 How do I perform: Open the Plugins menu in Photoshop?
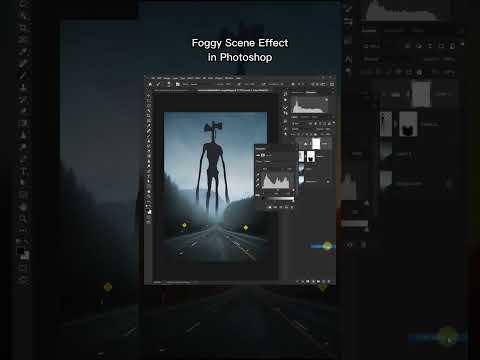219,78
